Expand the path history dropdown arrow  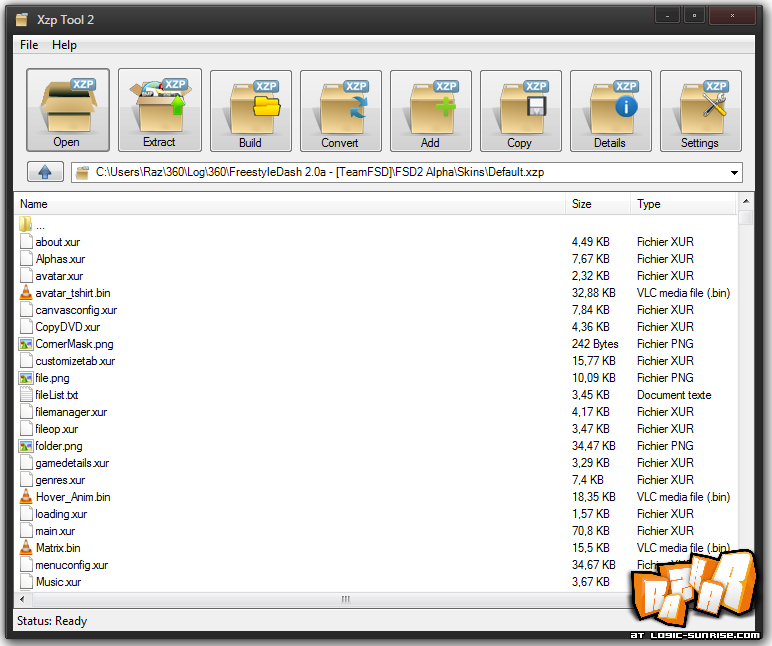point(734,173)
